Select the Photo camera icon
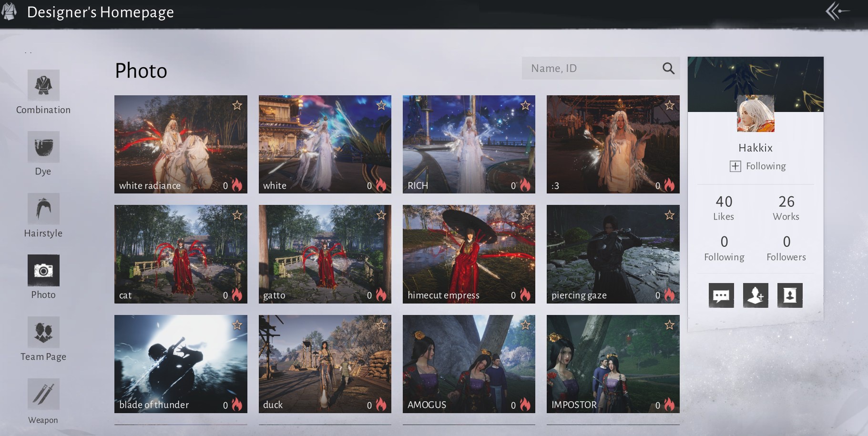The image size is (868, 436). coord(43,271)
